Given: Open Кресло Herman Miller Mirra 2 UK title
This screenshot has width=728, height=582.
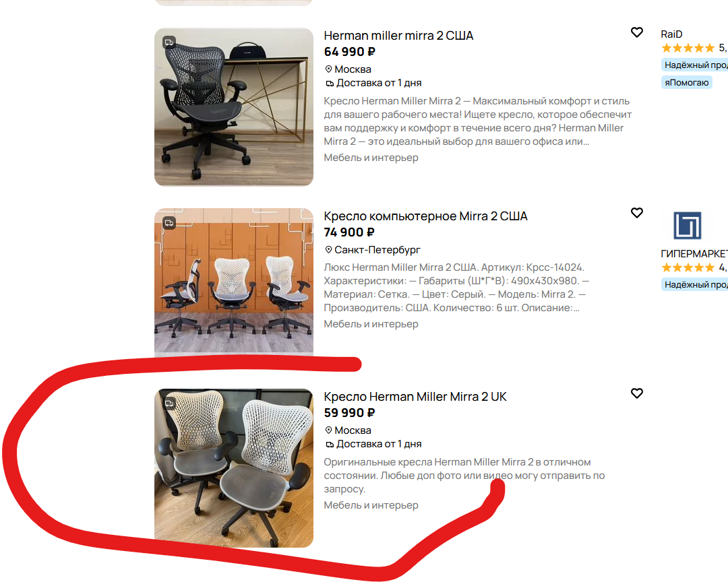Looking at the screenshot, I should pyautogui.click(x=415, y=397).
